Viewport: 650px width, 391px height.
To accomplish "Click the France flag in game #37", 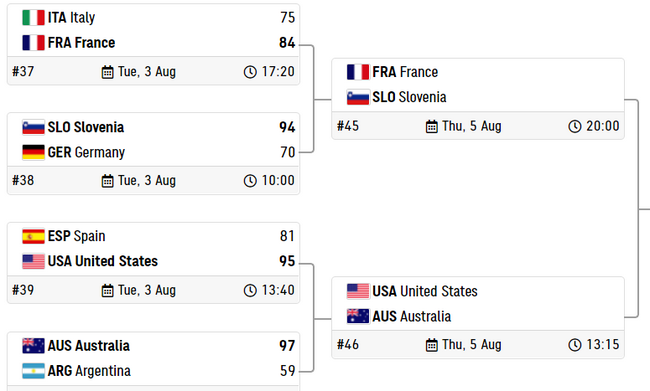I will 33,43.
